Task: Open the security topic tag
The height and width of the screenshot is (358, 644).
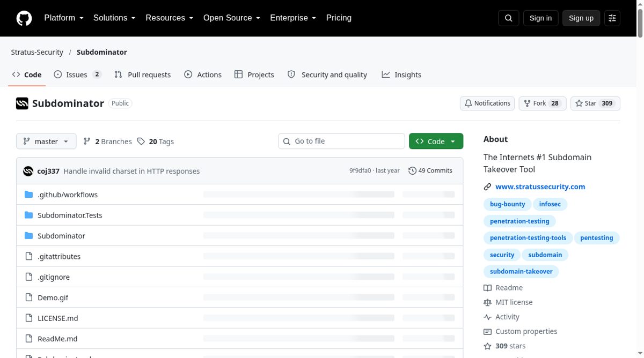Action: (502, 255)
